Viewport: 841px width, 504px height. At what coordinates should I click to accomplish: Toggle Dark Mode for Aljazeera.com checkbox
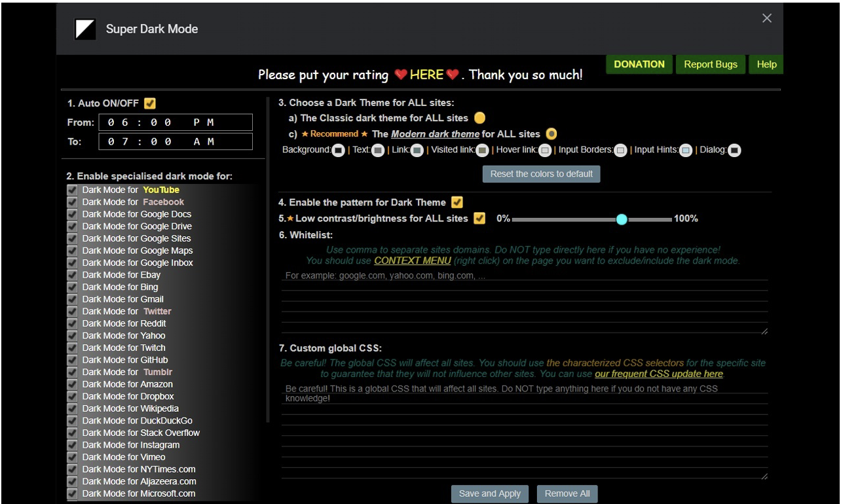pyautogui.click(x=73, y=481)
